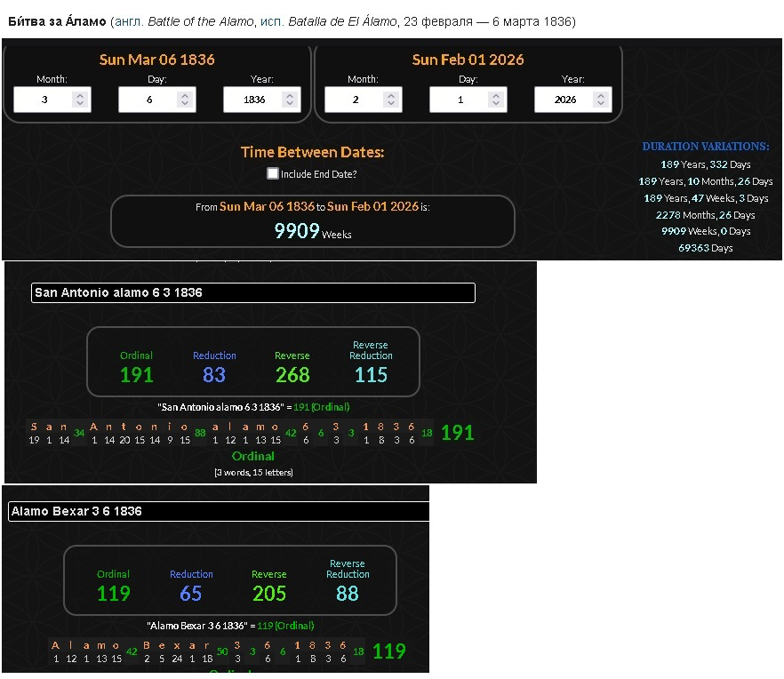784x679 pixels.
Task: Open the 'англ.' language link
Action: click(x=129, y=21)
